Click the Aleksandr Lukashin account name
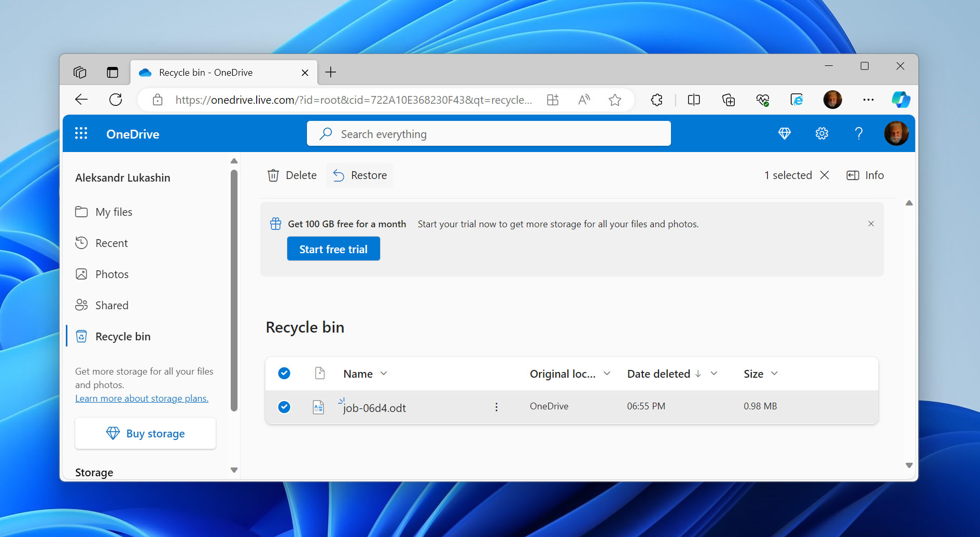Screen dimensions: 980x537 [123, 178]
